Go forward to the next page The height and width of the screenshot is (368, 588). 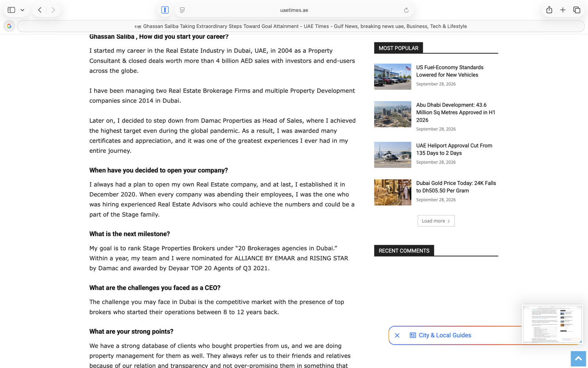click(53, 10)
